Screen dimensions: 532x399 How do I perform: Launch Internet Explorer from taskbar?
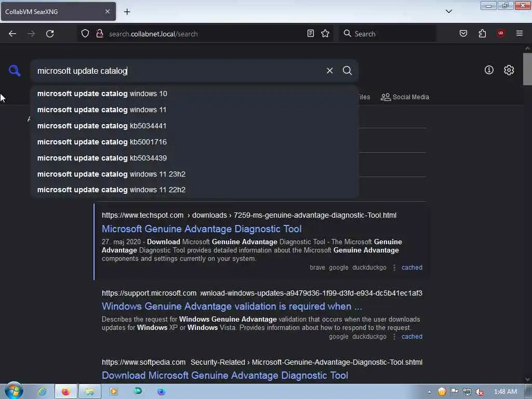point(42,392)
